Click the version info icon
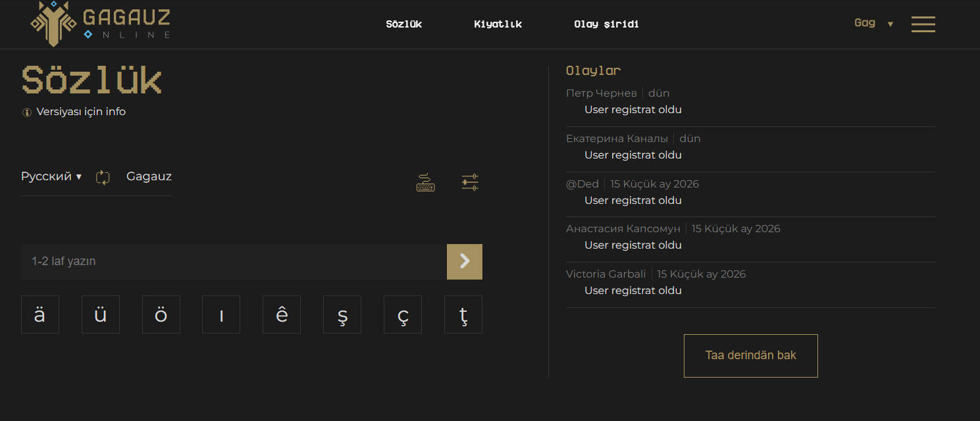 point(27,112)
